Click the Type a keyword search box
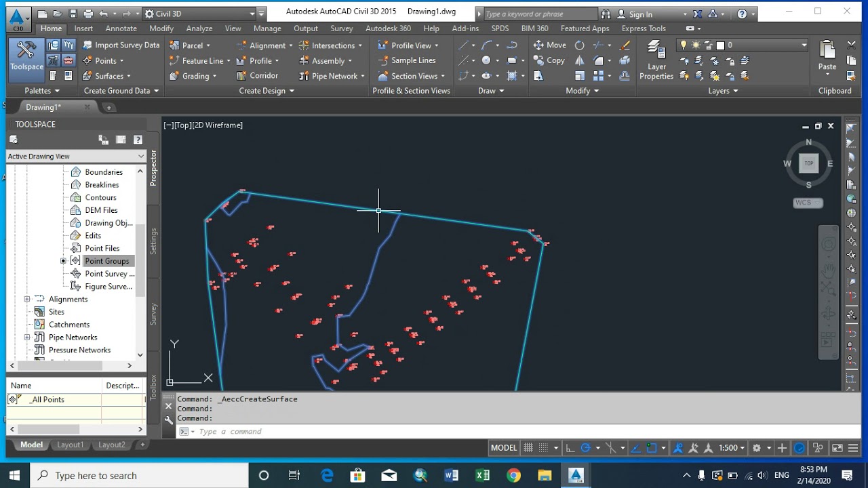The image size is (868, 488). tap(540, 14)
